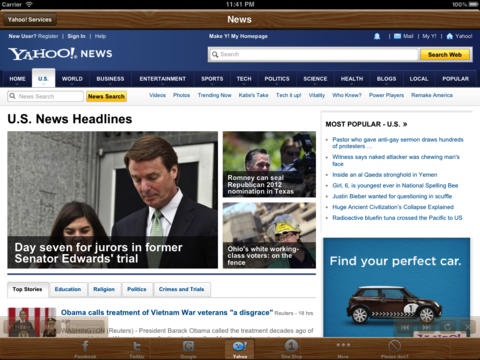Viewport: 480px width, 360px height.
Task: Open the TECH navigation tab
Action: [x=244, y=79]
